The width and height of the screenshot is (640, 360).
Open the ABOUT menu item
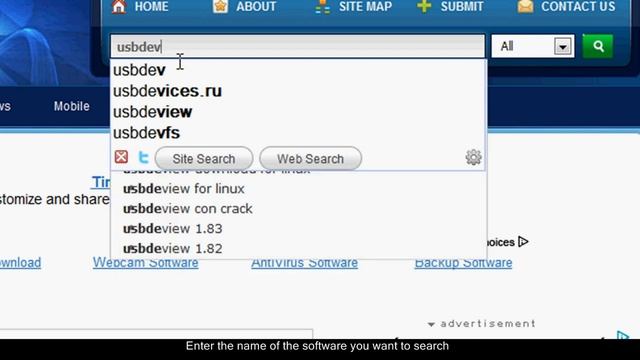(256, 7)
